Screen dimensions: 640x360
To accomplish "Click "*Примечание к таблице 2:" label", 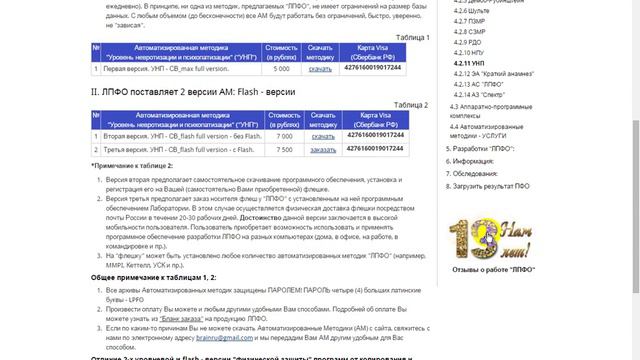I will click(132, 166).
